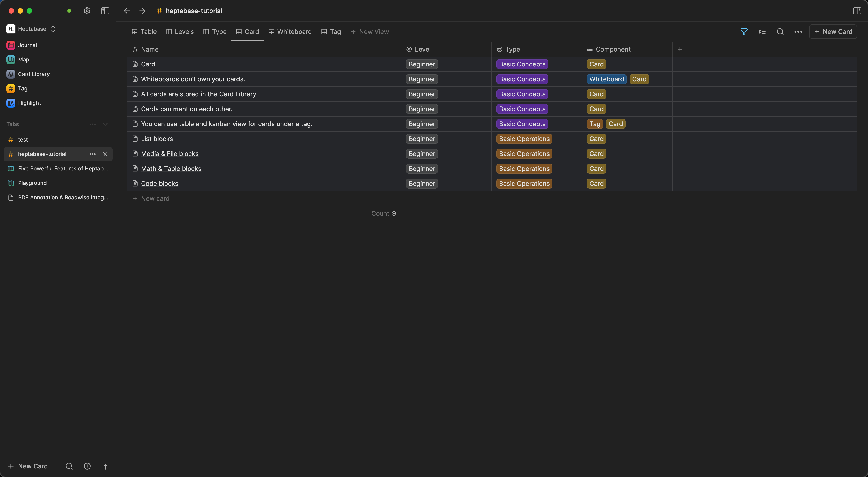Click the Name column header
This screenshot has width=868, height=477.
point(264,49)
